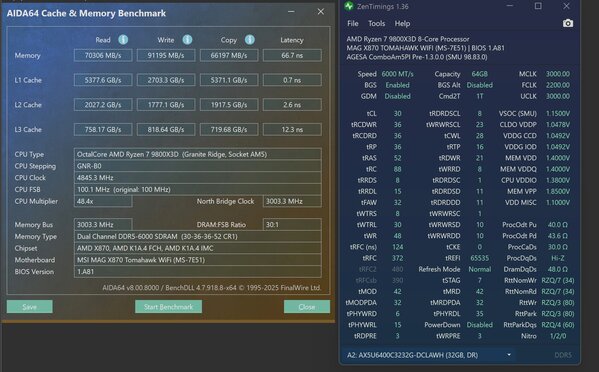Click the L1 Cache copy 5371.1 GB/s

pos(229,80)
